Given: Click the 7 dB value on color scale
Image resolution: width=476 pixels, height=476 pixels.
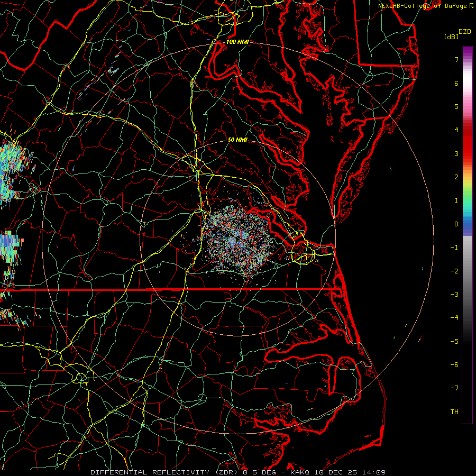Looking at the screenshot, I should pyautogui.click(x=456, y=59).
